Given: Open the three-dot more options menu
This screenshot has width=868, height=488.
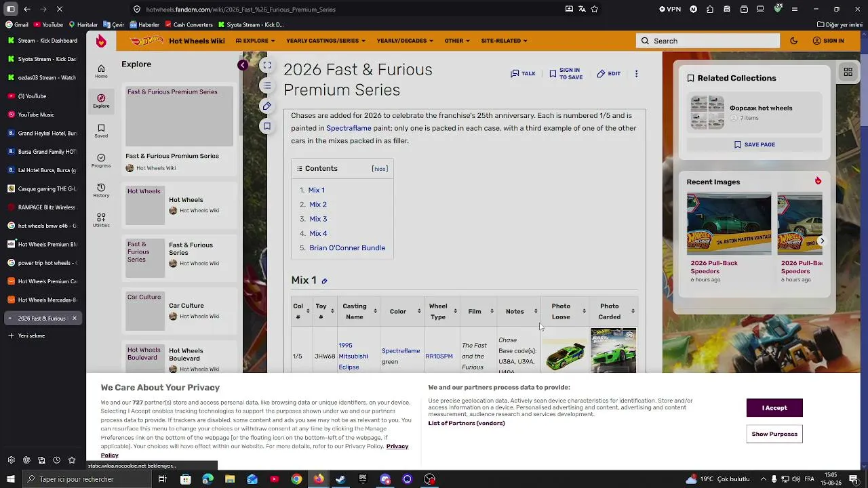Looking at the screenshot, I should (636, 73).
